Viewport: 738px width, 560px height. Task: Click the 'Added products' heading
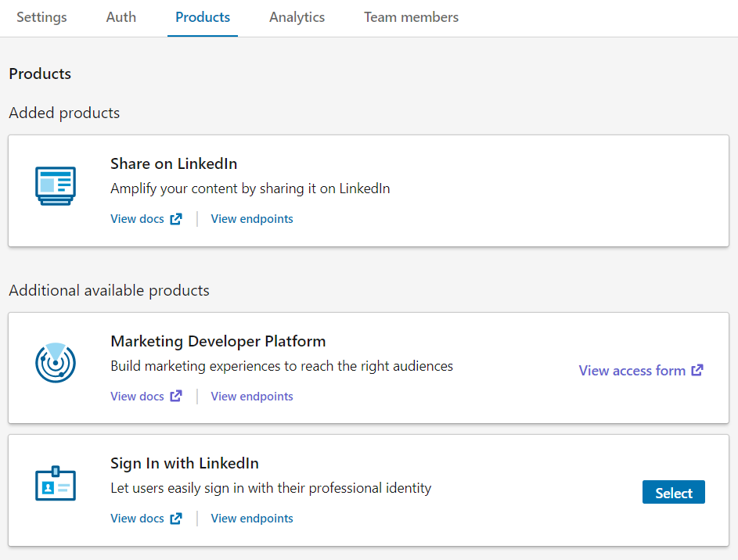click(x=64, y=113)
